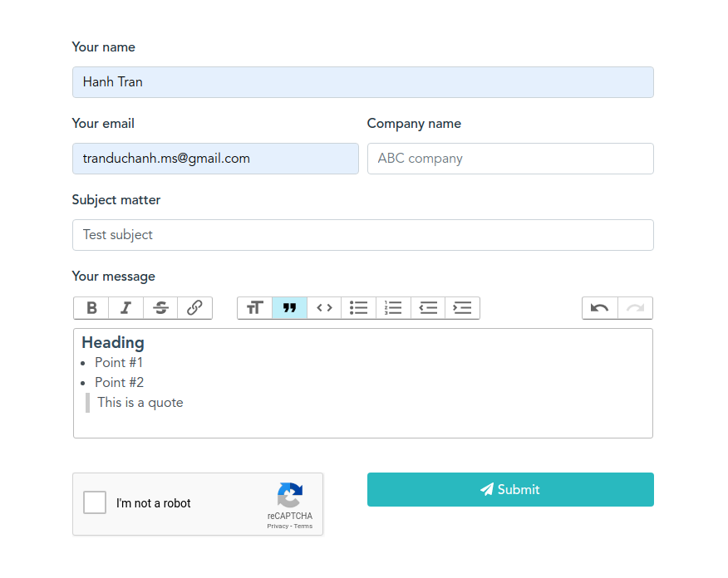The image size is (728, 578).
Task: Decrease indent level of message text
Action: click(x=428, y=308)
